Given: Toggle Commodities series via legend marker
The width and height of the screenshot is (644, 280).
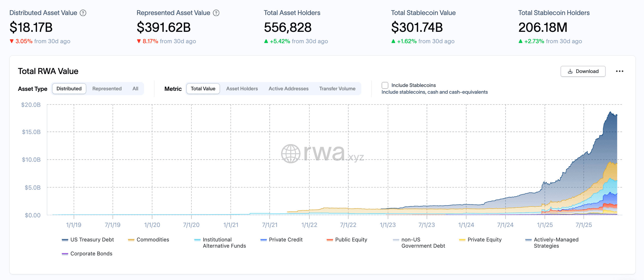Looking at the screenshot, I should point(131,240).
